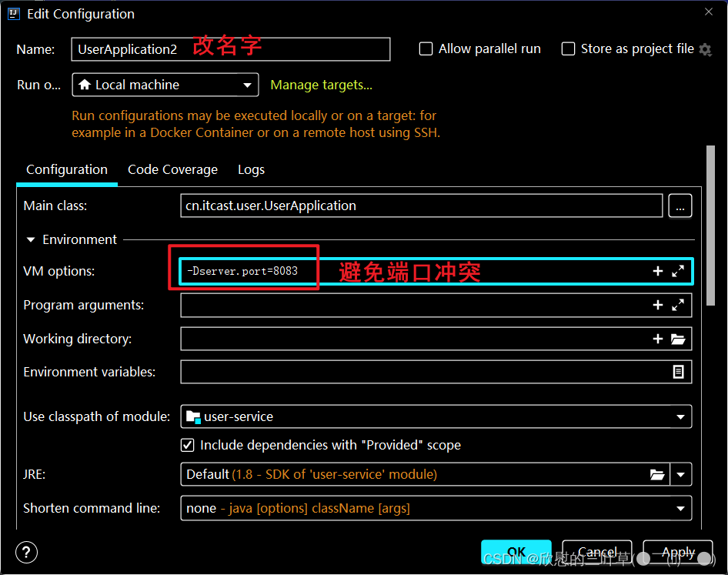Click the plus icon in Working directory field

coord(657,339)
